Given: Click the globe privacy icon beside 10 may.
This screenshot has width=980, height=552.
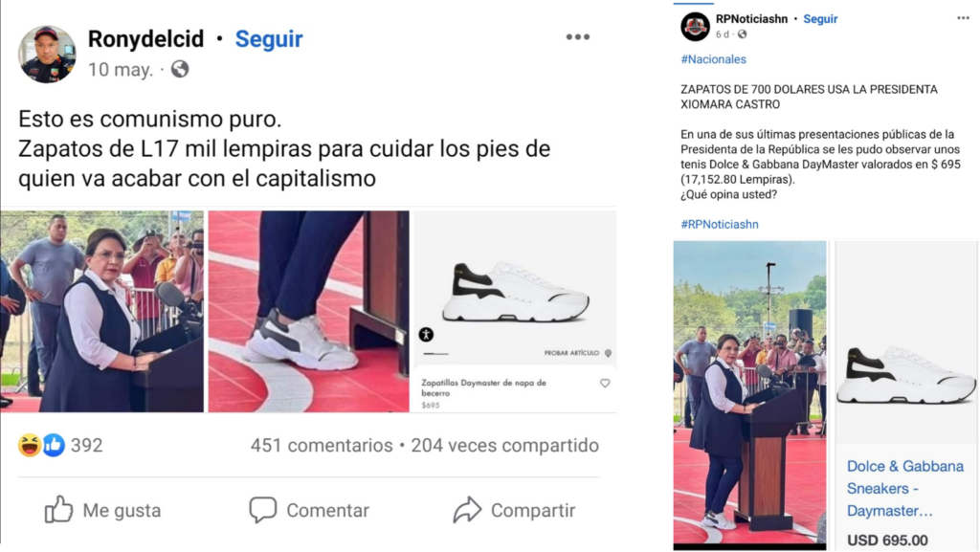Looking at the screenshot, I should (x=180, y=69).
